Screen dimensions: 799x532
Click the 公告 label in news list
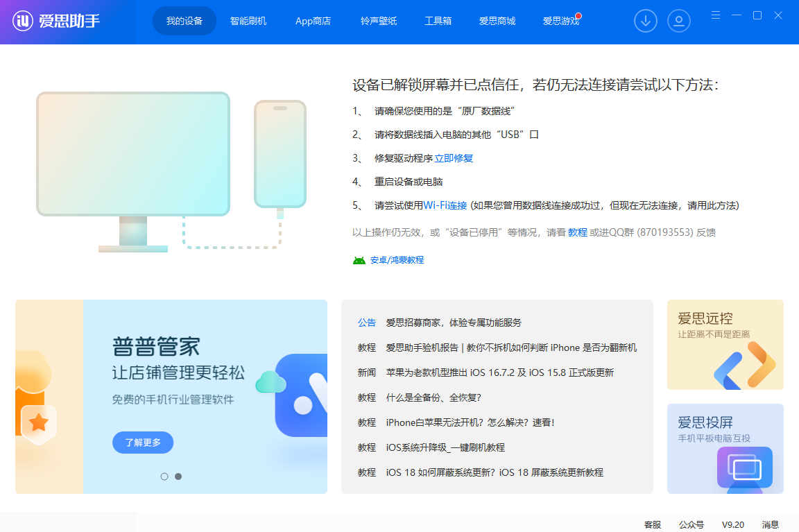pyautogui.click(x=366, y=323)
